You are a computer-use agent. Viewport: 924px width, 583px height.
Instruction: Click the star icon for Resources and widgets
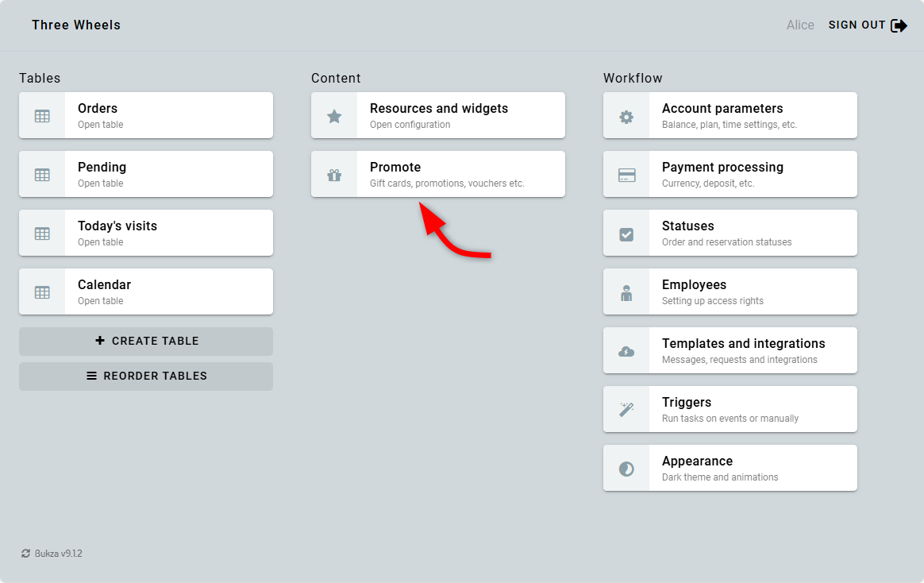334,116
